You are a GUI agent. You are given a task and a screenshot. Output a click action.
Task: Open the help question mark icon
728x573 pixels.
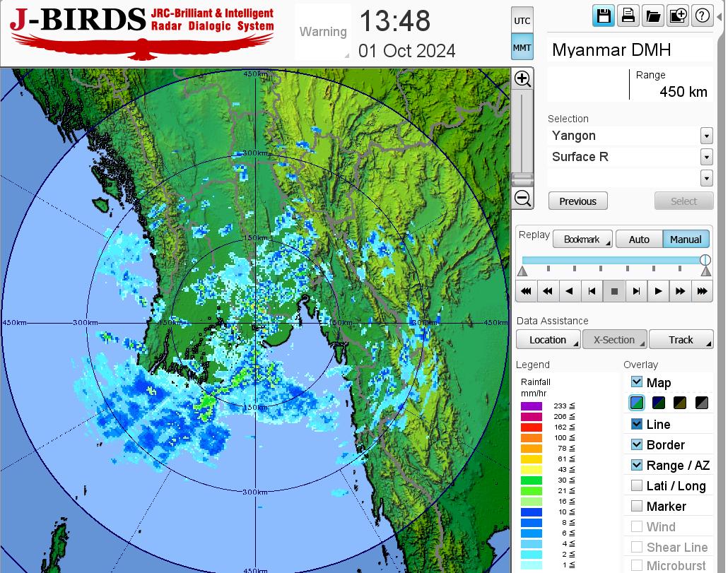point(702,16)
